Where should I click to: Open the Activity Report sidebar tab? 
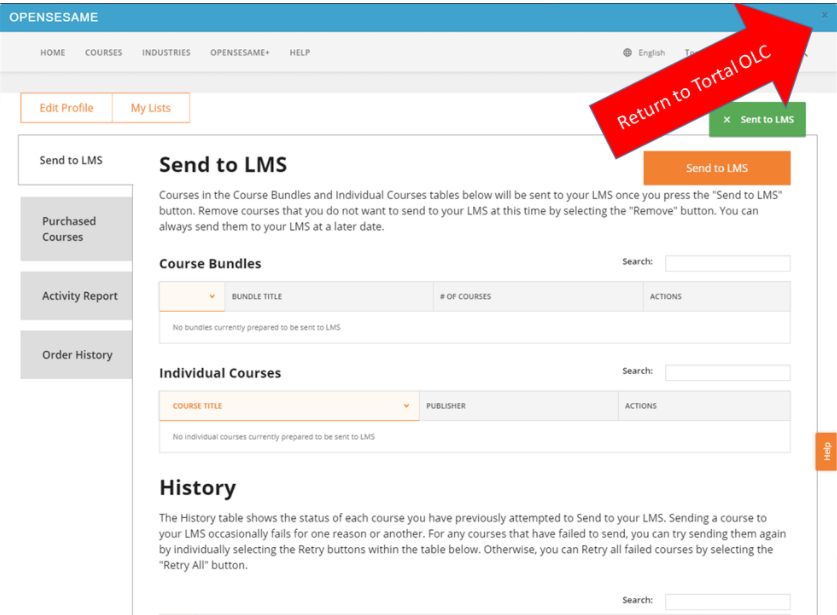[76, 296]
